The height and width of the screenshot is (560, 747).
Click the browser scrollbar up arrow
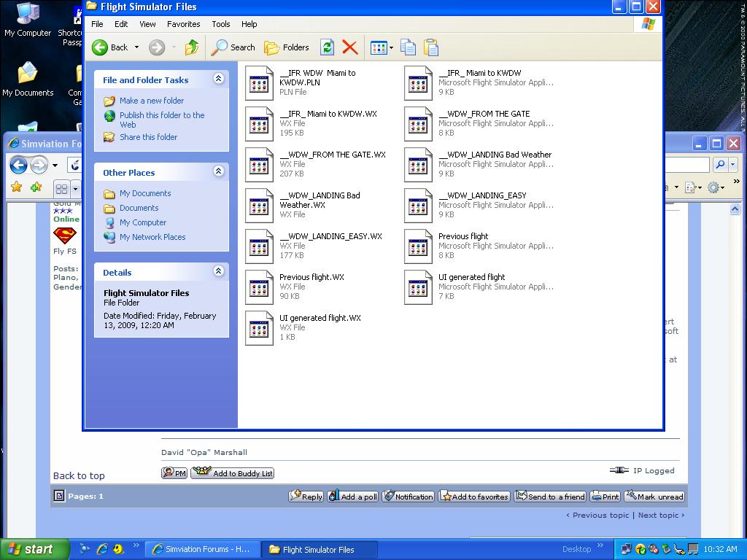[x=735, y=209]
